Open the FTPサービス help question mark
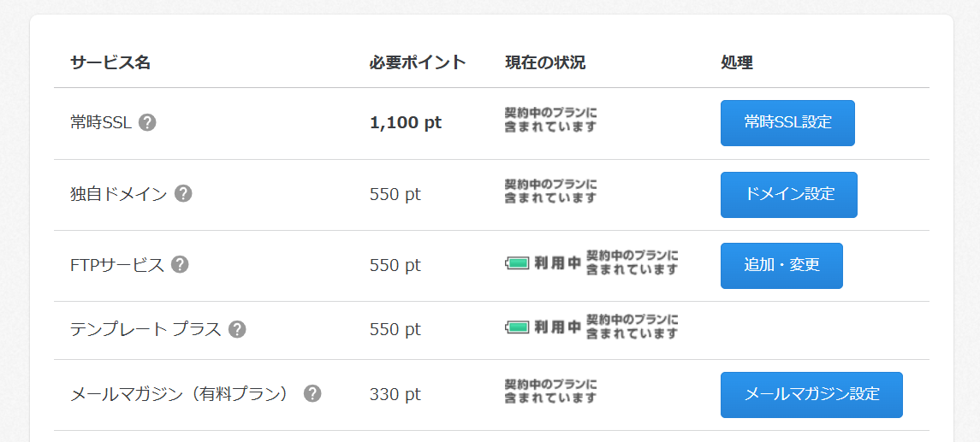Screen dimensions: 980x442 click(x=180, y=264)
